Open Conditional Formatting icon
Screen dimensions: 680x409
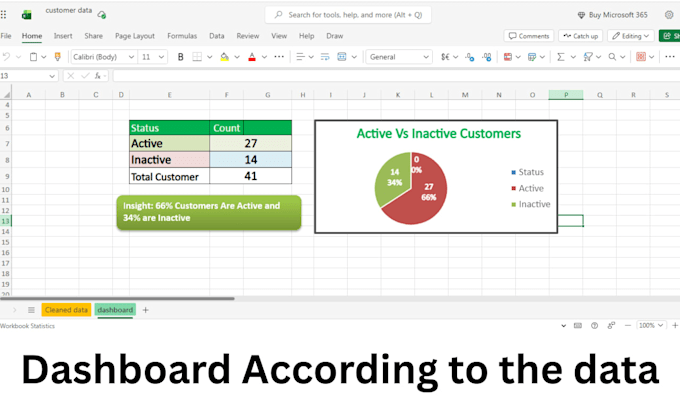tap(508, 57)
